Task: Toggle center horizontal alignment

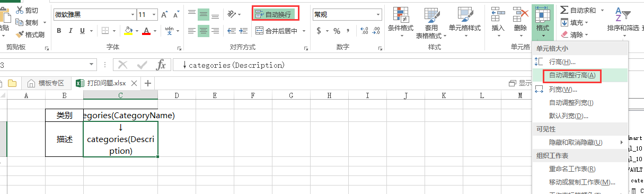Action: [x=204, y=31]
